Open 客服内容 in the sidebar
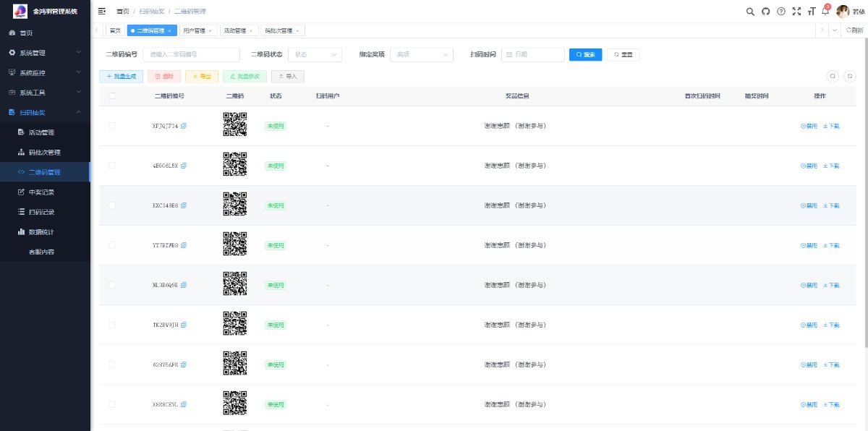The height and width of the screenshot is (431, 868). point(45,252)
